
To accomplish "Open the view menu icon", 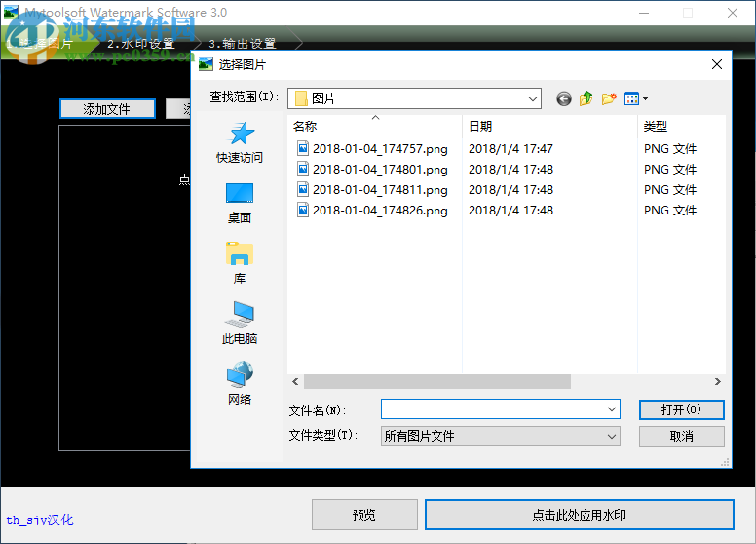I will pos(636,98).
